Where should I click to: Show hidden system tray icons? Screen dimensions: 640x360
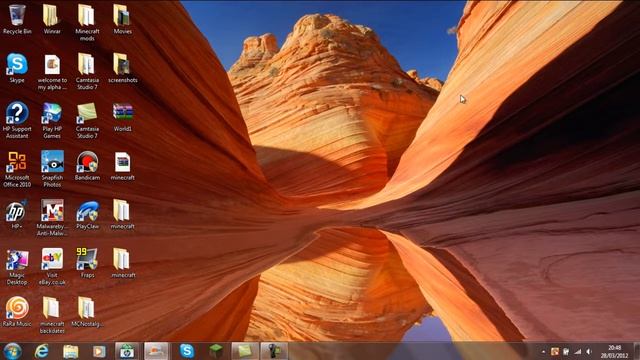click(x=543, y=351)
